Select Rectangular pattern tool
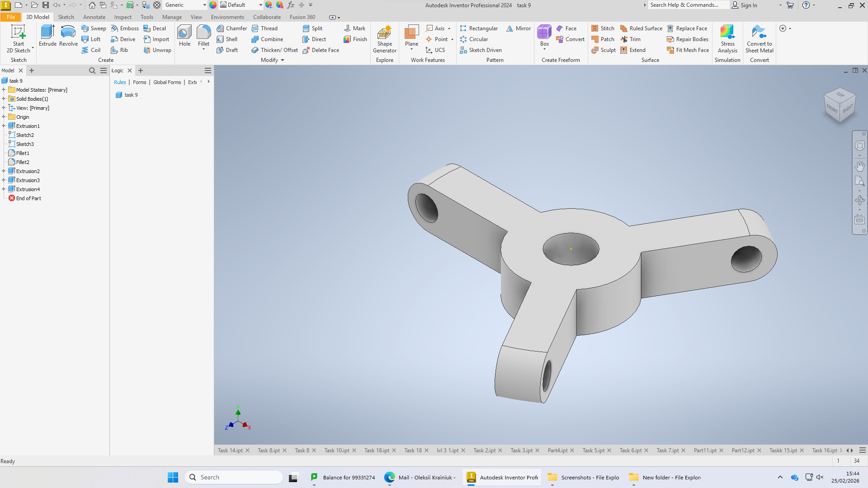Image resolution: width=868 pixels, height=488 pixels. pyautogui.click(x=479, y=28)
